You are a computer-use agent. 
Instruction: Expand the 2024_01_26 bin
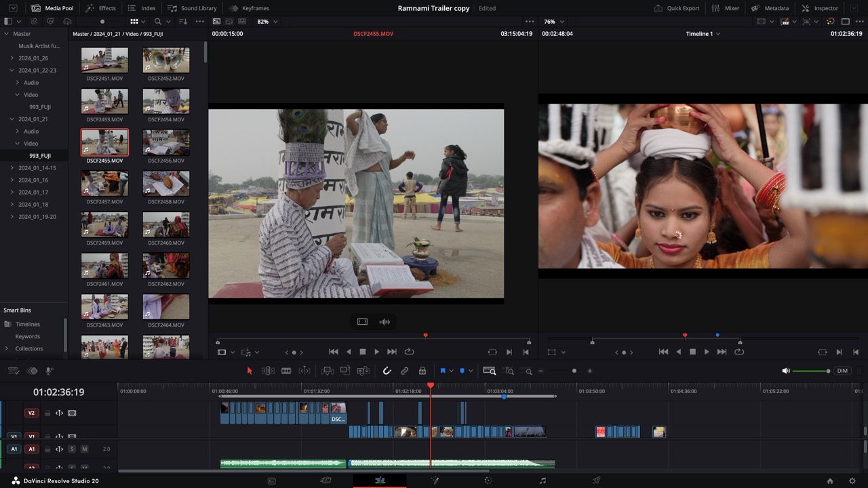click(x=12, y=58)
